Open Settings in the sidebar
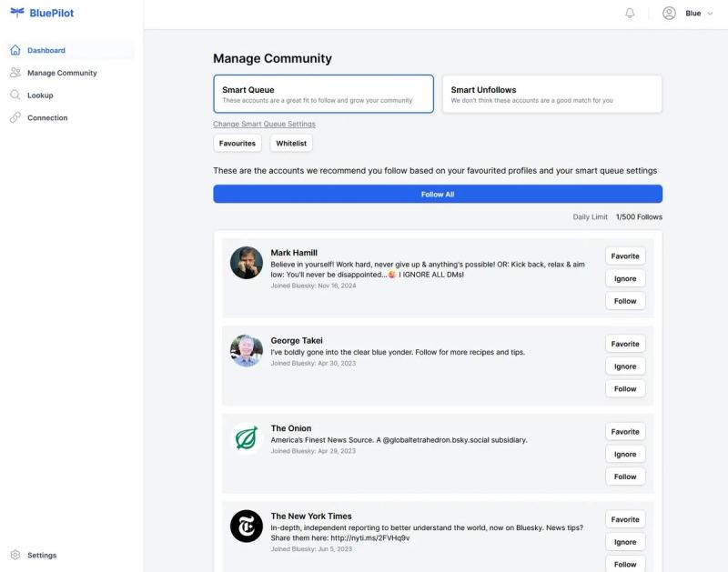This screenshot has width=728, height=572. 70,556
